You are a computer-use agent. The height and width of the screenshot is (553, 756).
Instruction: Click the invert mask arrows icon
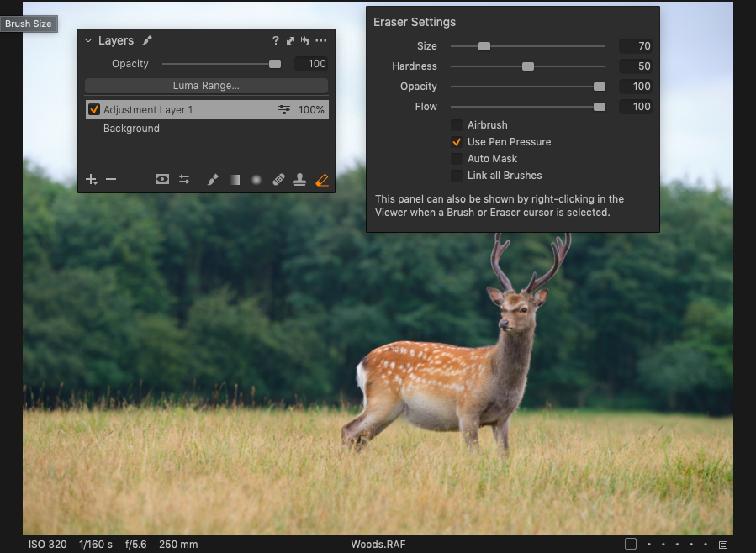click(184, 180)
